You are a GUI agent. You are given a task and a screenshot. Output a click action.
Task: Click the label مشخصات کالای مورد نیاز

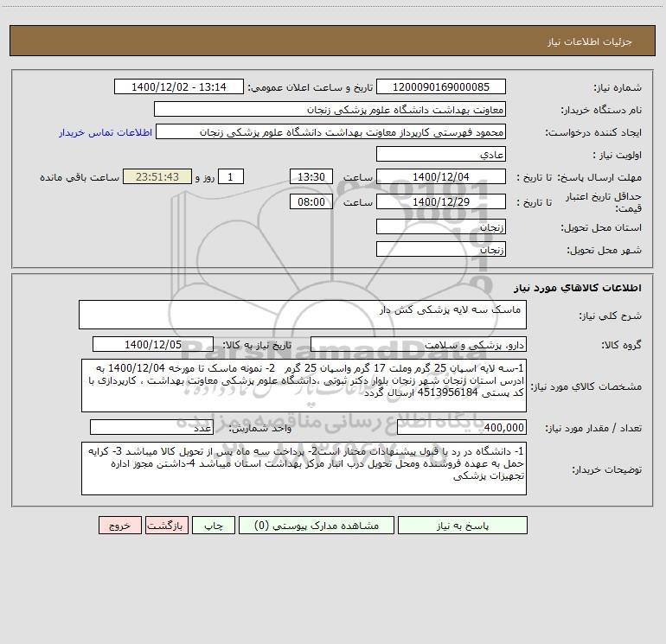[586, 386]
